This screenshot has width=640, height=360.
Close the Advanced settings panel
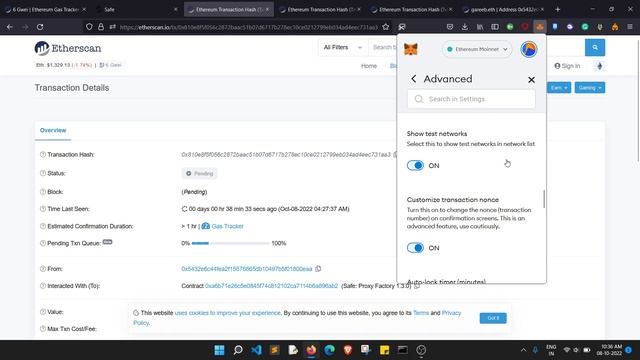pyautogui.click(x=531, y=80)
